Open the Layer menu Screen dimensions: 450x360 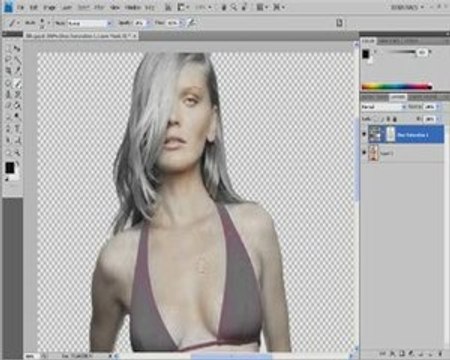point(67,7)
